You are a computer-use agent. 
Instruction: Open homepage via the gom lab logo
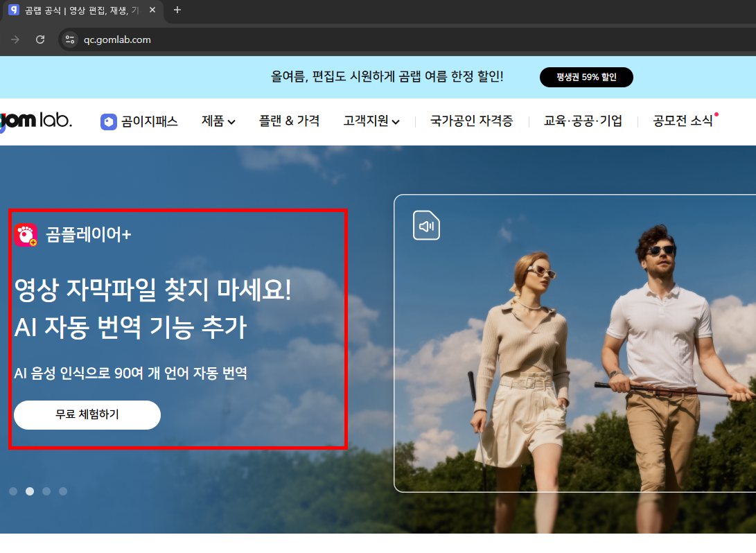(33, 120)
